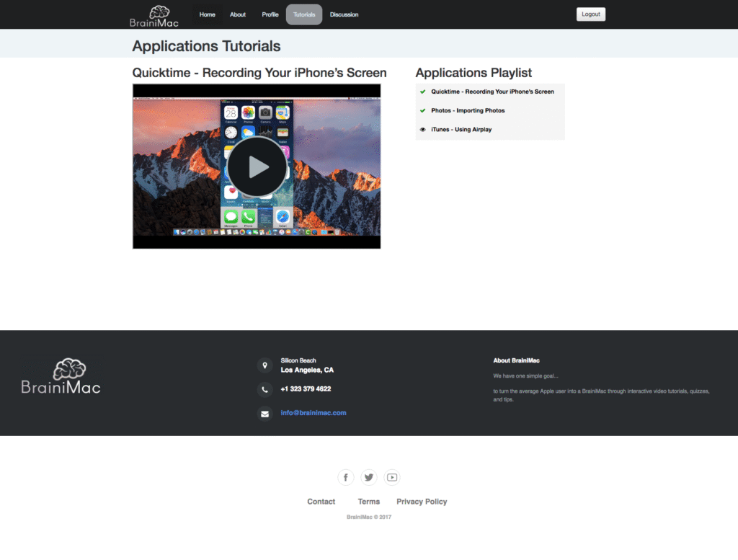
Task: Click the location pin icon in the footer
Action: pos(264,365)
